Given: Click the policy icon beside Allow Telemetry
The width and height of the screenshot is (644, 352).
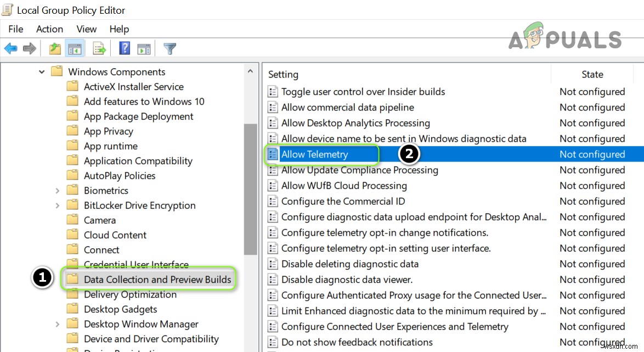Looking at the screenshot, I should [273, 154].
